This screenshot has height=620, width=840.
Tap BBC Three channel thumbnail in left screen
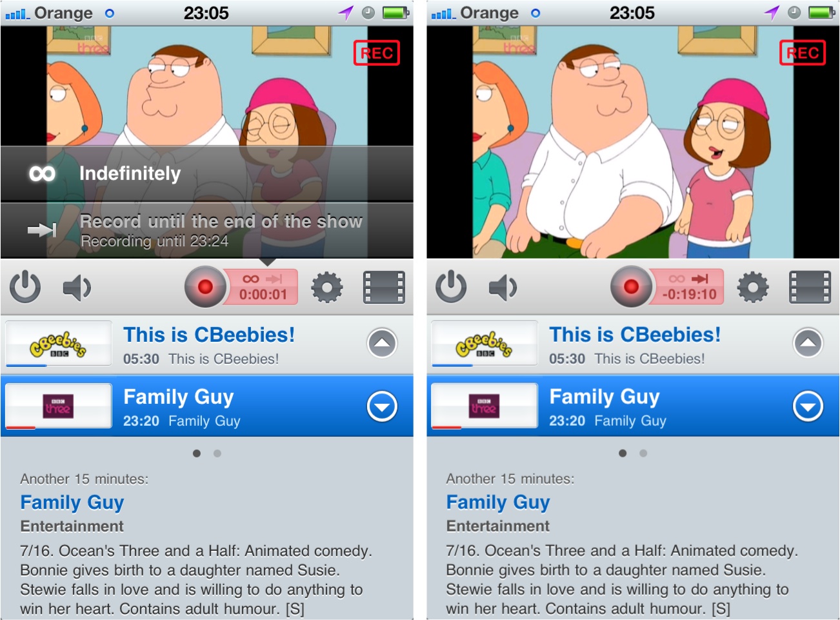(59, 406)
